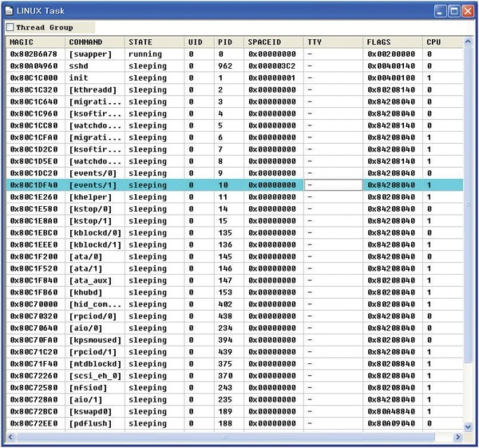This screenshot has height=448, width=479.
Task: Click the TTY cell of the [events/1] row
Action: click(x=333, y=185)
